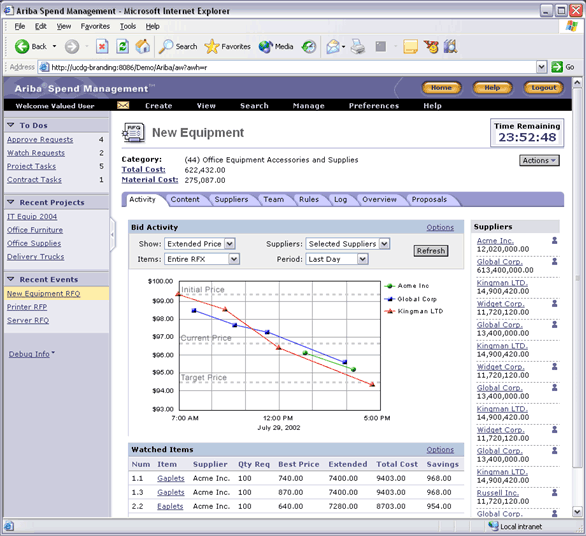The height and width of the screenshot is (536, 586).
Task: Click the Local intranet zone icon
Action: (493, 526)
